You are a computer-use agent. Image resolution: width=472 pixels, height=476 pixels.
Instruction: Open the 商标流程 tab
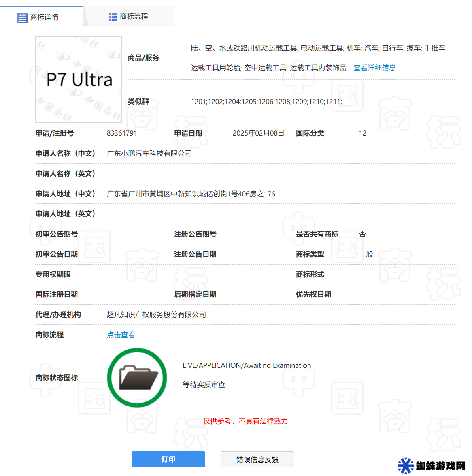point(129,16)
